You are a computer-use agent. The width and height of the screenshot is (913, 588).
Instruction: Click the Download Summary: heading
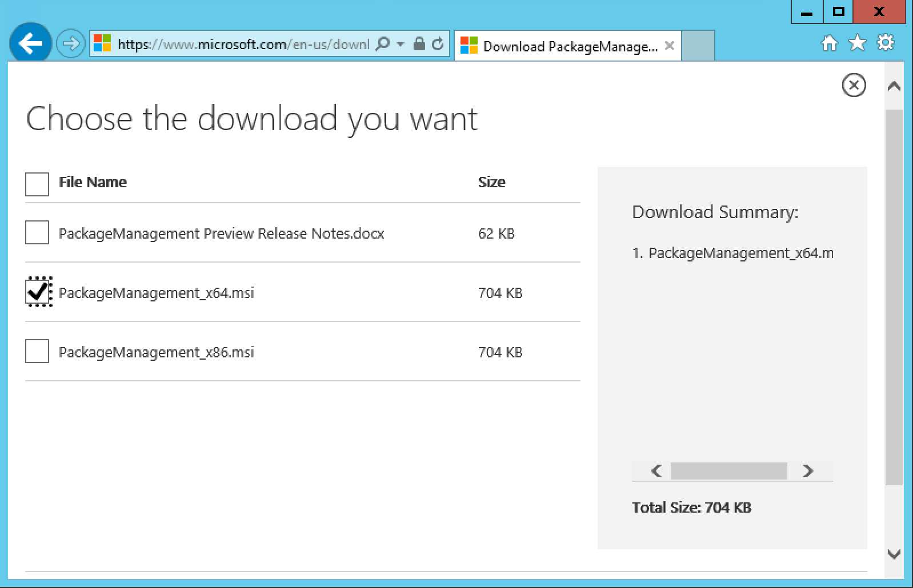(x=715, y=212)
